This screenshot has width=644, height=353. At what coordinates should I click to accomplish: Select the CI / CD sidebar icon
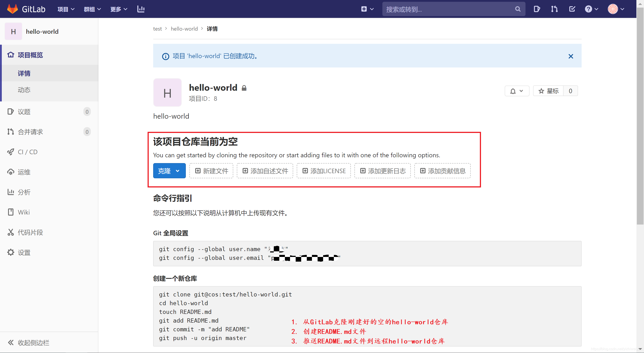pyautogui.click(x=11, y=152)
